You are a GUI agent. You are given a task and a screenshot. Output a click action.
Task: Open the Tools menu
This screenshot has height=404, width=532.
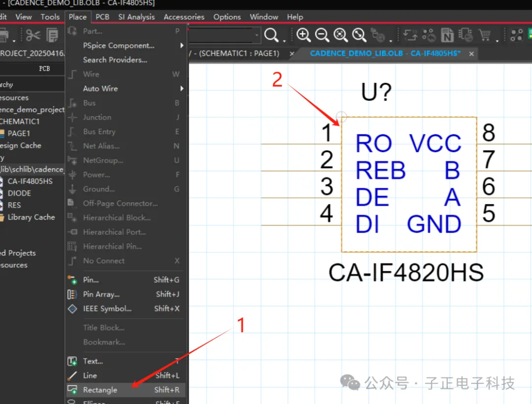point(50,17)
